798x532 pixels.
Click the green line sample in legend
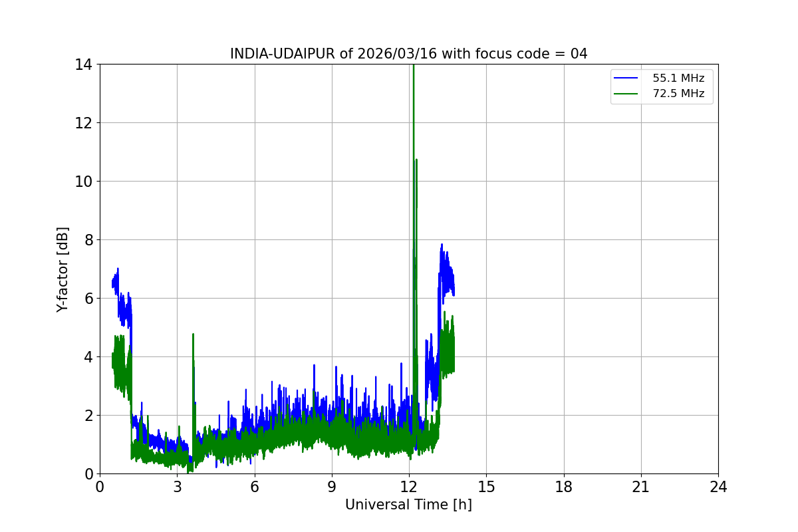pyautogui.click(x=626, y=94)
